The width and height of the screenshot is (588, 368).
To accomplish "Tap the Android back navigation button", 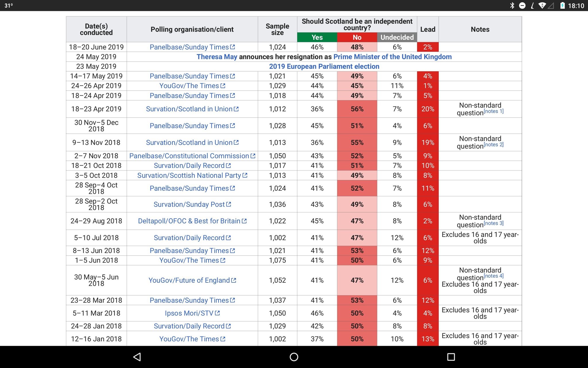I will point(137,357).
